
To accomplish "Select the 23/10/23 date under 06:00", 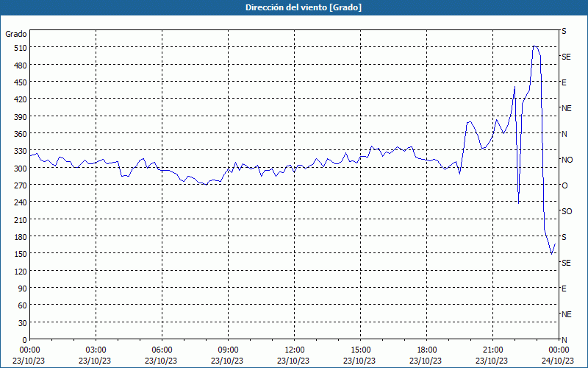I will pos(161,361).
